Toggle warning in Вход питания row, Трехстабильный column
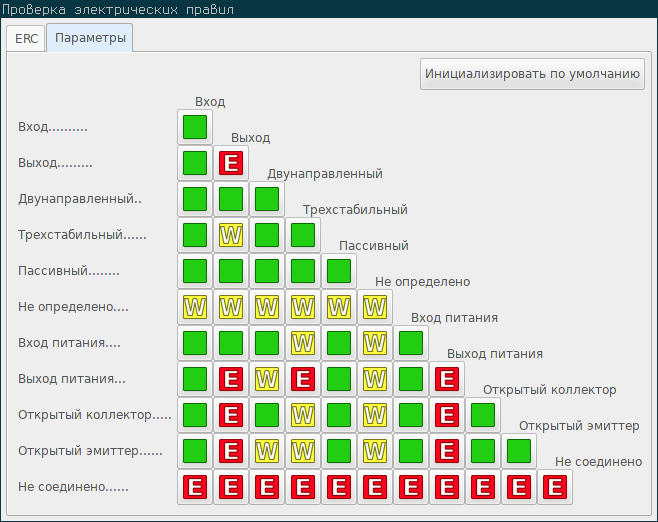658x522 pixels. pos(303,343)
